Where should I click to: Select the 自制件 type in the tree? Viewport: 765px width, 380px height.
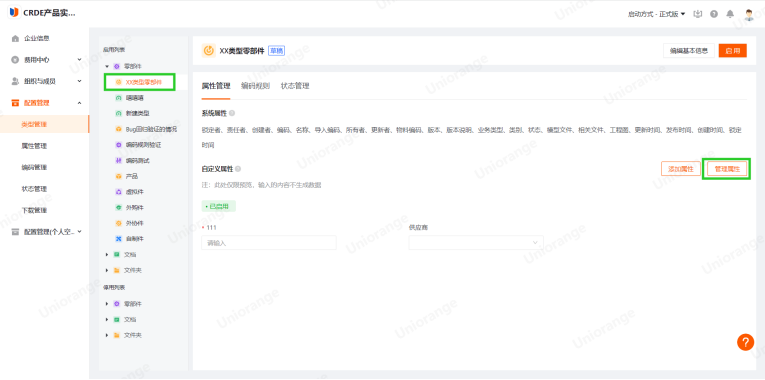(134, 239)
